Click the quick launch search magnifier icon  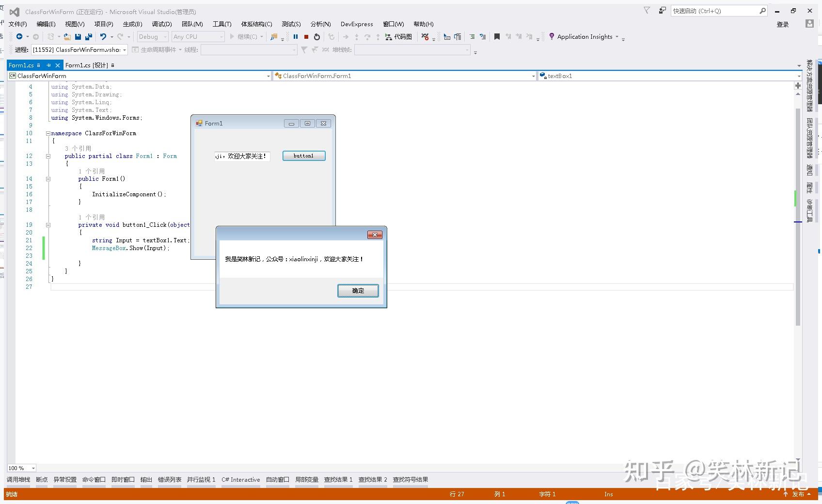click(x=762, y=11)
